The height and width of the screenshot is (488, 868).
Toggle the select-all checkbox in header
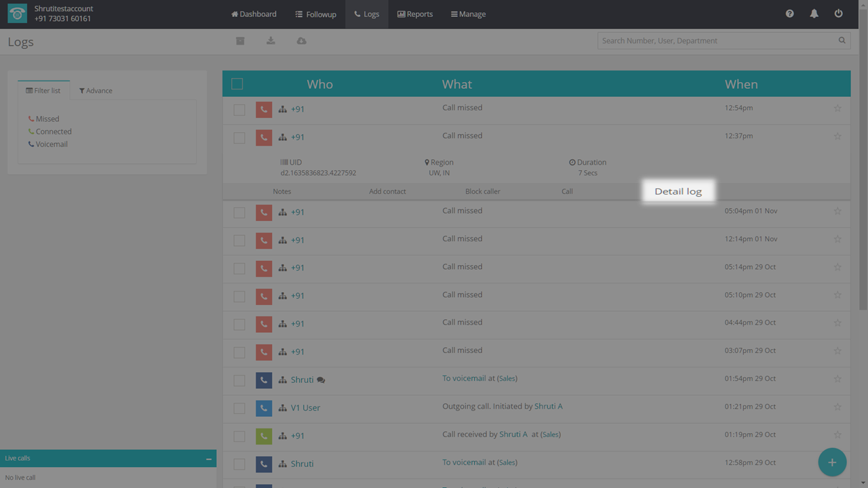click(237, 84)
